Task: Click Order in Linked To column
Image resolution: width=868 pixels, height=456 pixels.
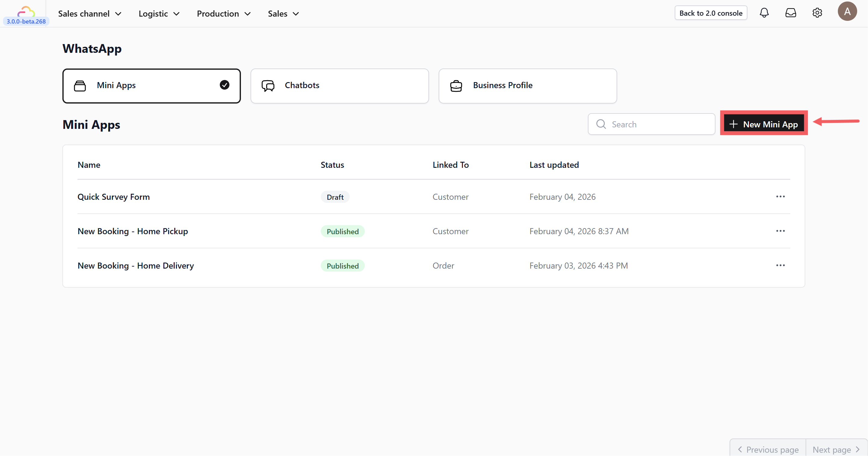Action: (443, 266)
